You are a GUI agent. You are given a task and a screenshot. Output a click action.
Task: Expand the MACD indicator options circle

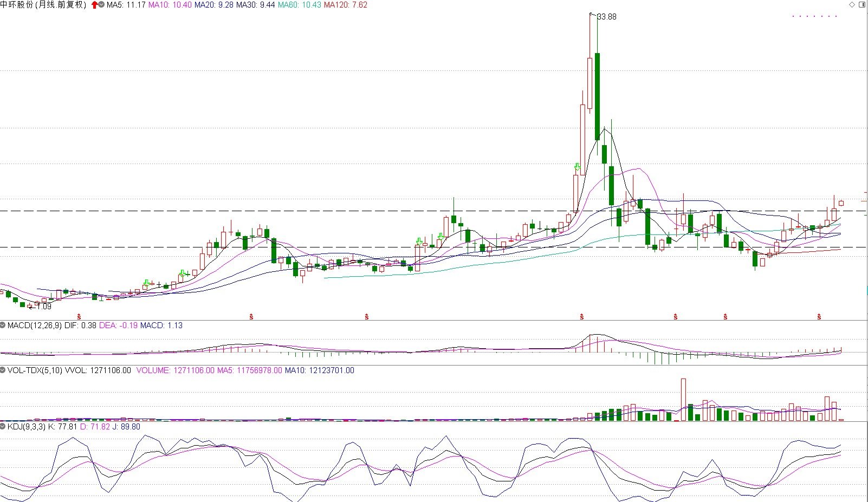click(3, 325)
